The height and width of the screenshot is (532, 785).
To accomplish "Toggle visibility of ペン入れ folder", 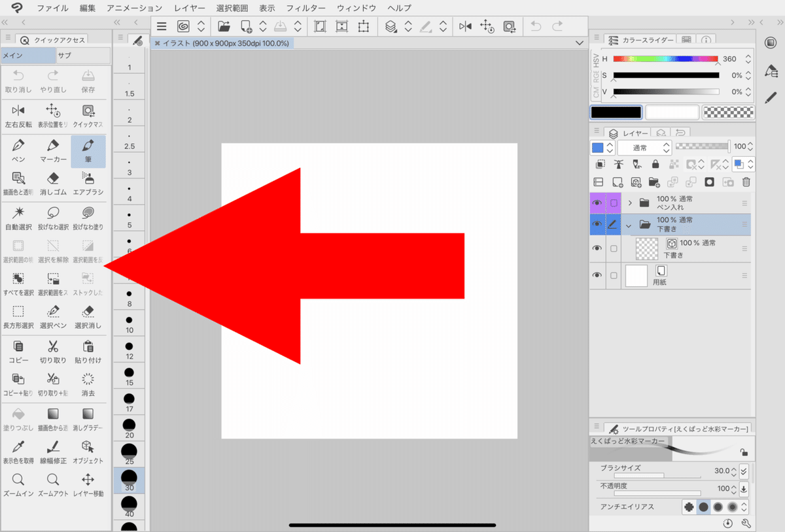I will pyautogui.click(x=597, y=203).
